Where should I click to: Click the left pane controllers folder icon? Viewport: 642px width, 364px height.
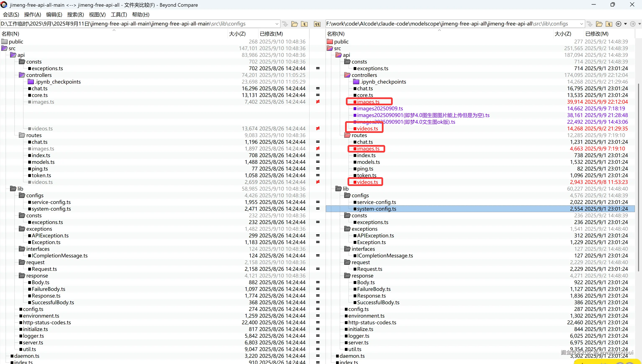point(22,75)
